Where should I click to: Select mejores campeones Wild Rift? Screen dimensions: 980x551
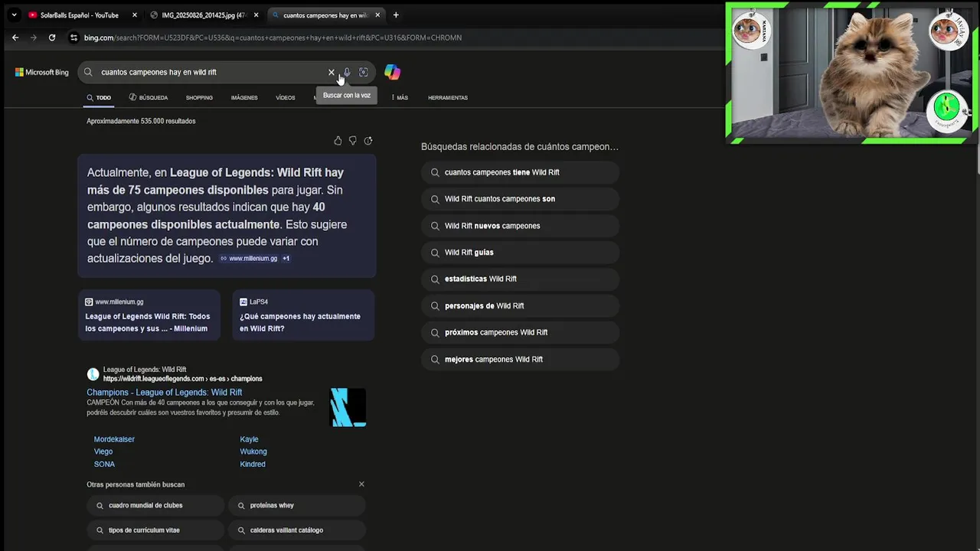point(520,360)
